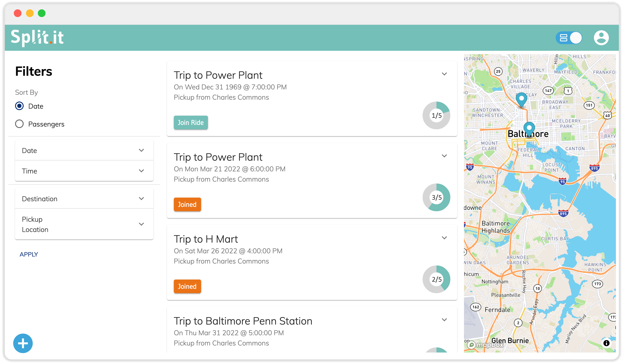The width and height of the screenshot is (623, 364).
Task: Click 'On Wed Dec 31 1969 @ 7:00:00 PM' text
Action: coord(230,87)
